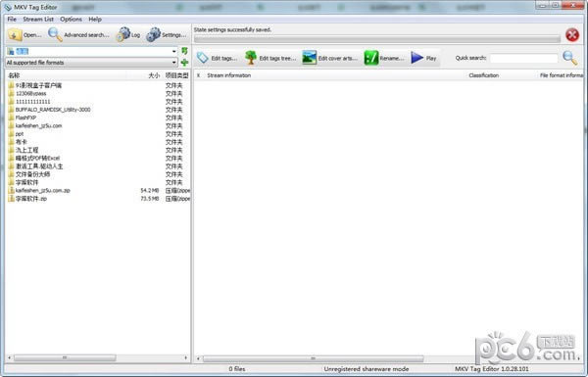Image resolution: width=588 pixels, height=377 pixels.
Task: Click the MKV Tag Editor title bar icon
Action: pos(8,7)
